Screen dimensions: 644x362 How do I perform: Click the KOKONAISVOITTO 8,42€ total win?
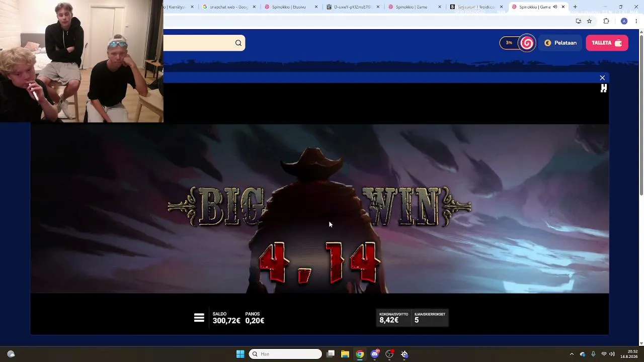(393, 318)
